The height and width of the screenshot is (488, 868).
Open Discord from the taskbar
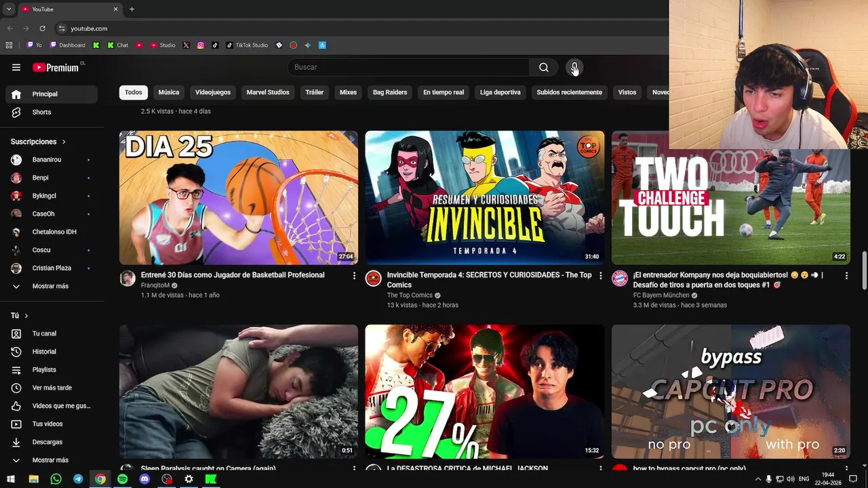pyautogui.click(x=144, y=479)
